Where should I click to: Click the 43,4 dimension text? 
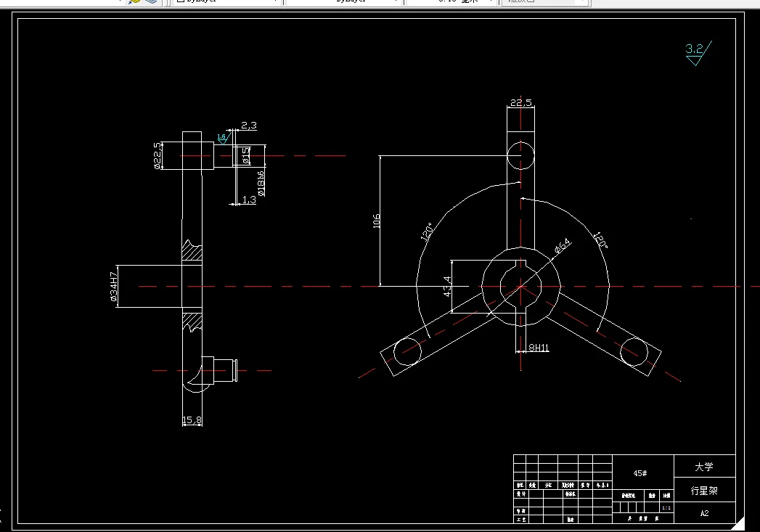coord(447,287)
